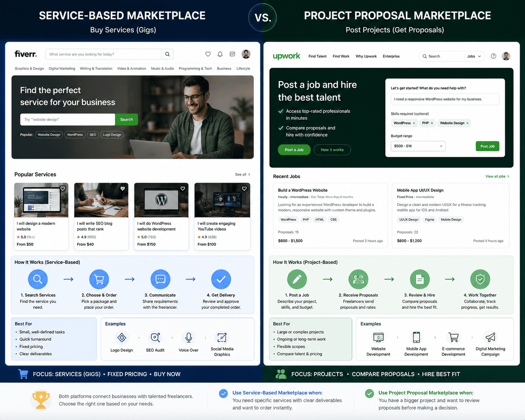Select E-commerce Development cart icon
This screenshot has width=525, height=420.
453,337
